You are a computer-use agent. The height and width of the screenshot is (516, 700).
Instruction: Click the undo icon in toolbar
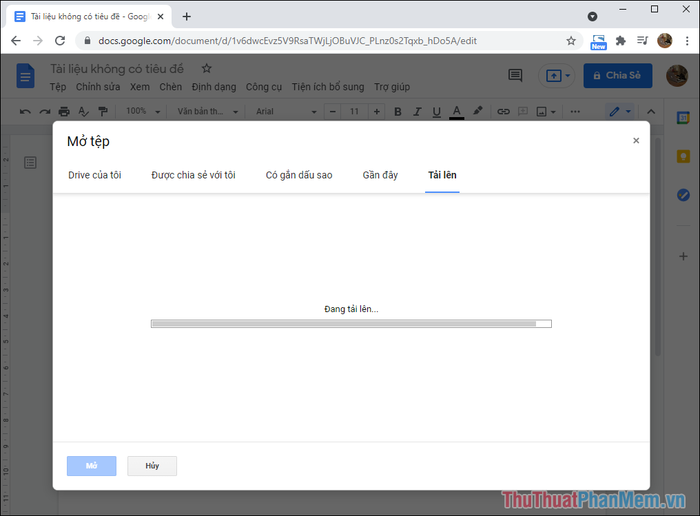tap(25, 112)
